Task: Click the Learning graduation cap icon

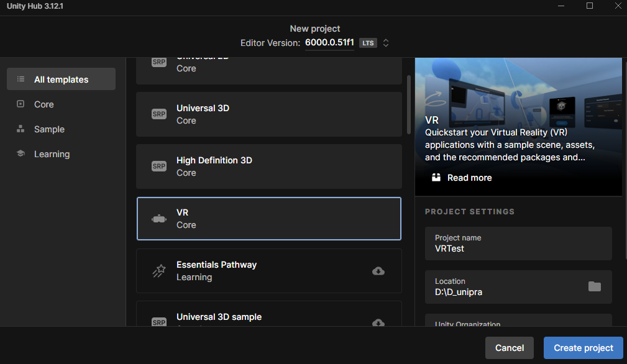Action: tap(21, 153)
